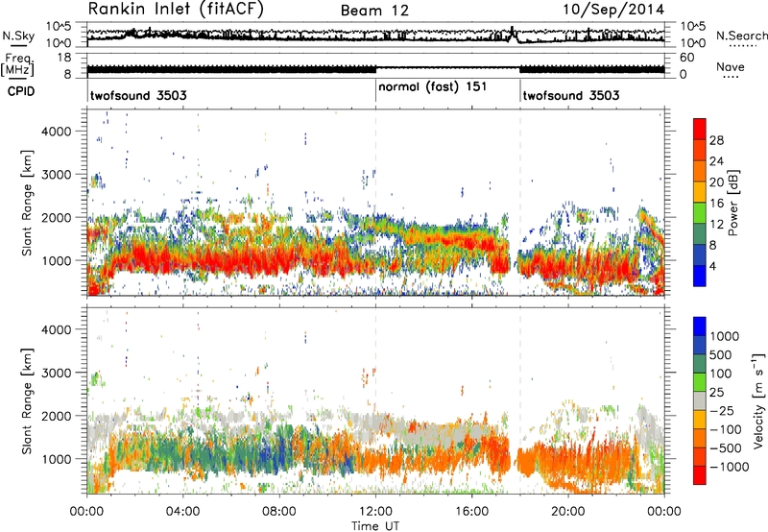Click the '4' tick on the Power scale

[712, 267]
